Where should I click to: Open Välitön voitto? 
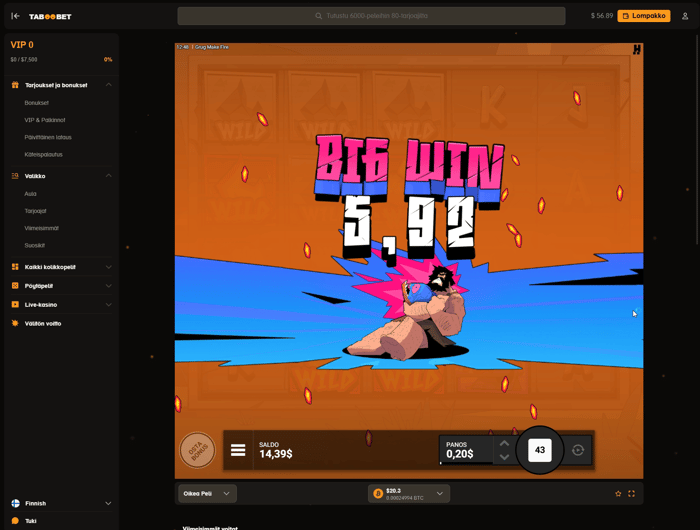pos(43,324)
